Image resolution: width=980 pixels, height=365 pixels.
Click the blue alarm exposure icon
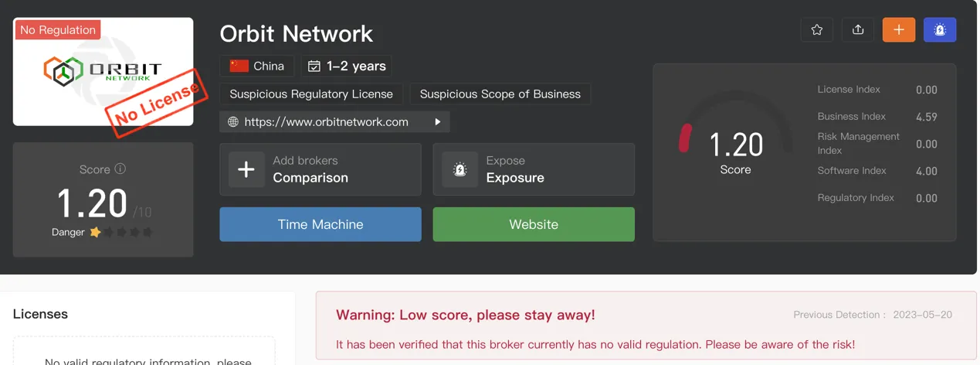coord(940,29)
